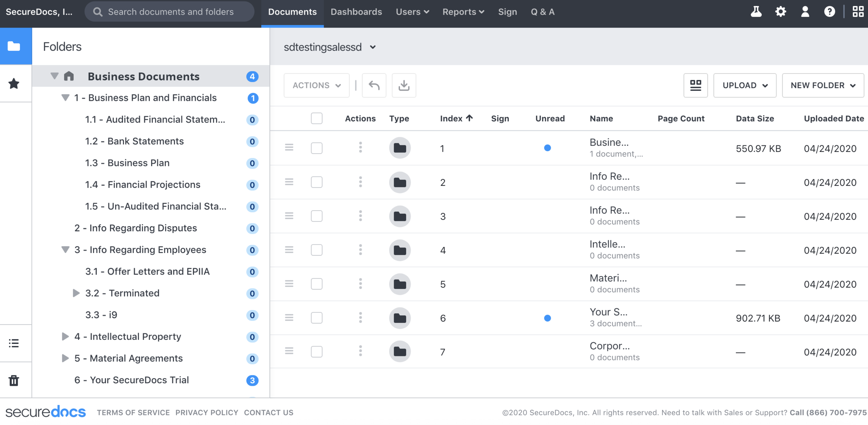Open settings gear in top bar
The width and height of the screenshot is (868, 425).
pyautogui.click(x=781, y=12)
